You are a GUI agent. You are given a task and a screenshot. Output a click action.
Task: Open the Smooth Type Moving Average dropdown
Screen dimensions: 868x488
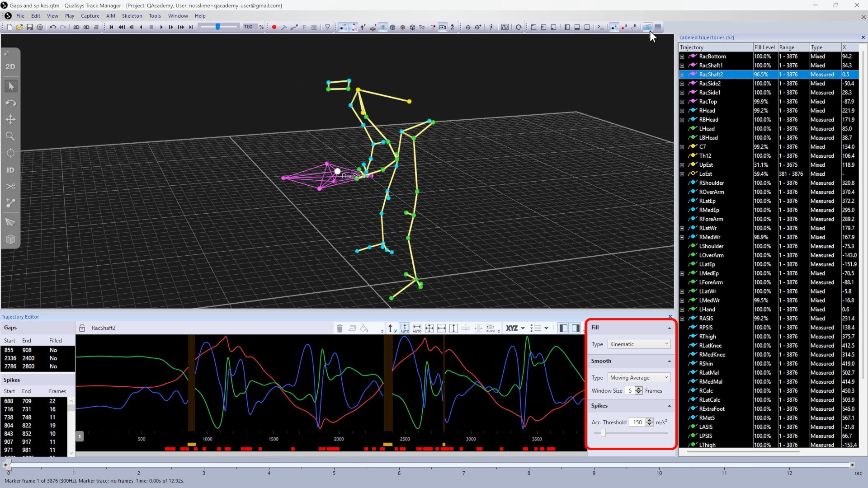(638, 378)
